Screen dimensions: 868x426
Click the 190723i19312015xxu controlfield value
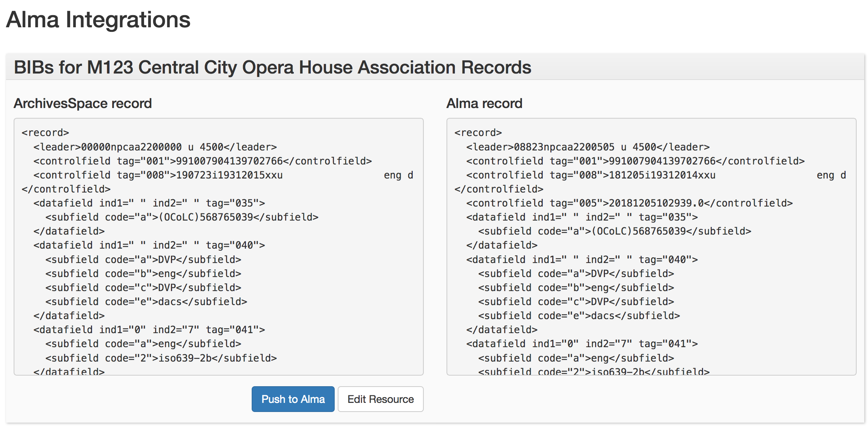(x=229, y=175)
